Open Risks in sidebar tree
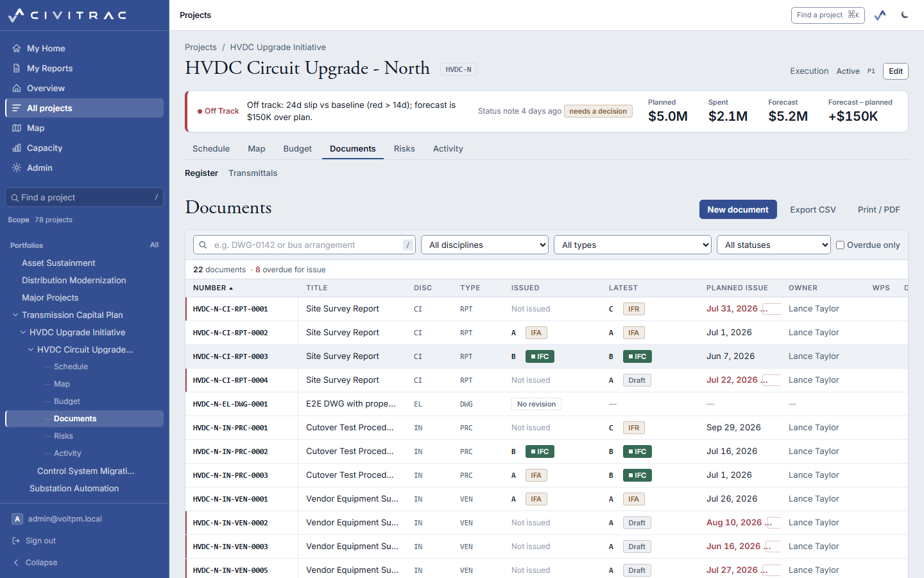This screenshot has width=924, height=578. [x=64, y=435]
